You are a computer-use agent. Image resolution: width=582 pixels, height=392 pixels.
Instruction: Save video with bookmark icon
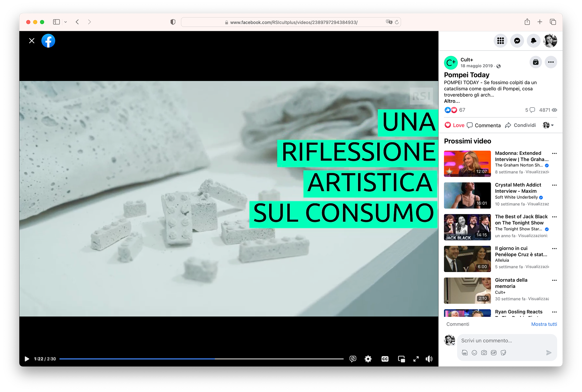point(536,62)
